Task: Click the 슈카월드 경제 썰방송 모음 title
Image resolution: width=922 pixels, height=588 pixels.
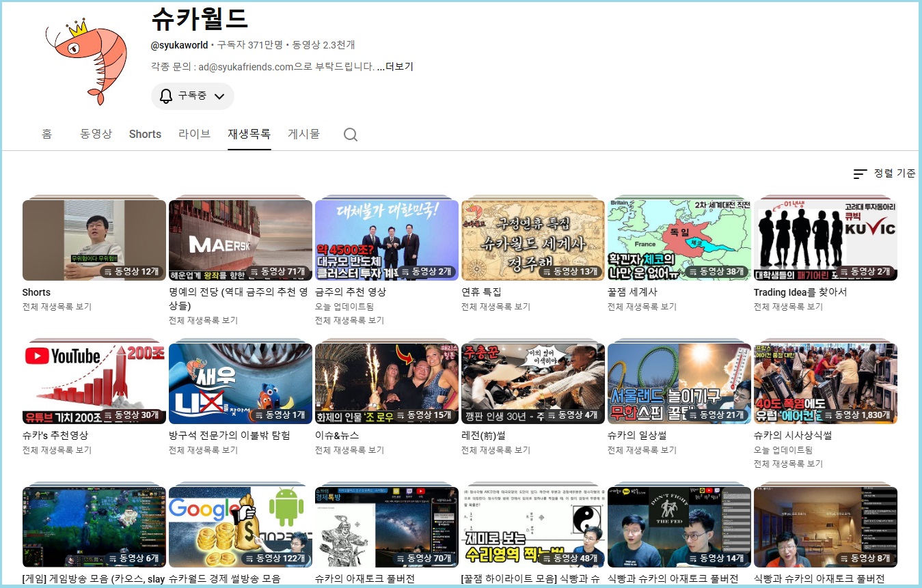Action: coord(224,579)
